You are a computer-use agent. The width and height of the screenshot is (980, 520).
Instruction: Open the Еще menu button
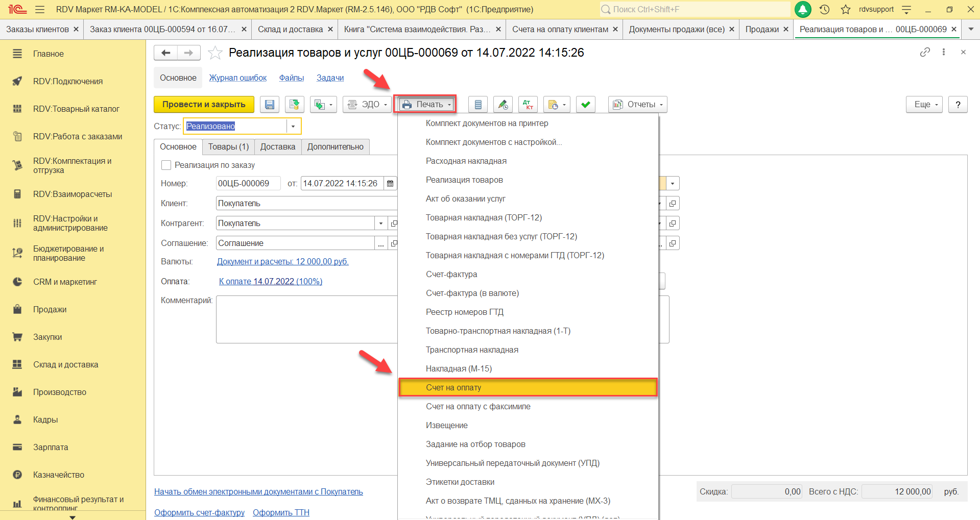(x=924, y=105)
